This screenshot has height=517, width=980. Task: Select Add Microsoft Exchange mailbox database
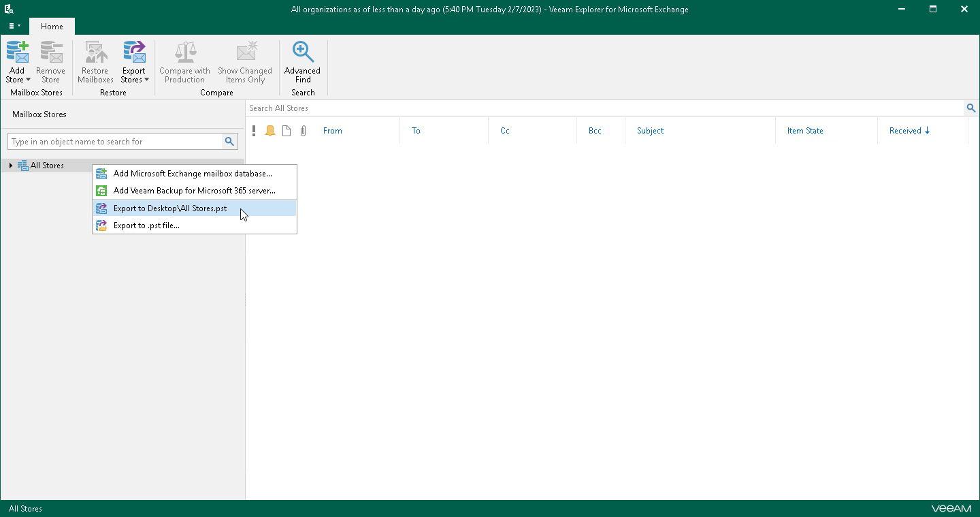click(192, 173)
